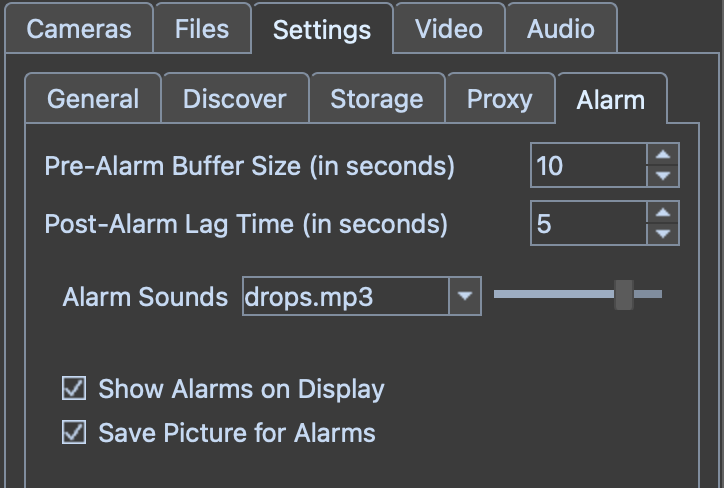The height and width of the screenshot is (488, 724).
Task: Decrease Pre-Alarm Buffer Size with down arrow
Action: click(663, 177)
